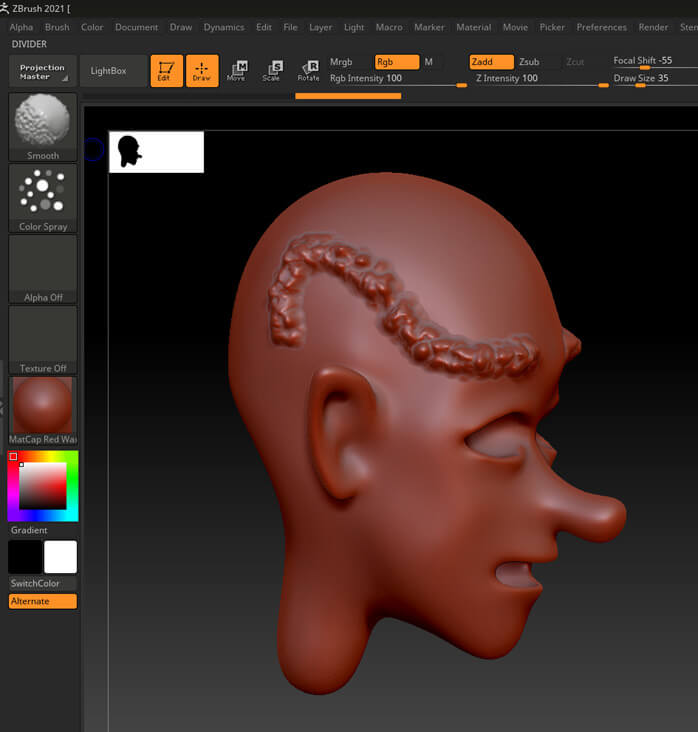Open the Dynamics menu
This screenshot has height=732, width=698.
(224, 28)
